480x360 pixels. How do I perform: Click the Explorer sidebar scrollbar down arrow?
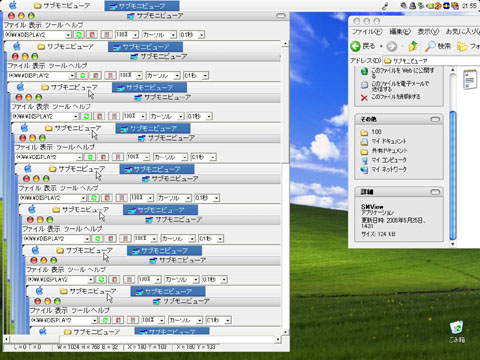point(453,244)
